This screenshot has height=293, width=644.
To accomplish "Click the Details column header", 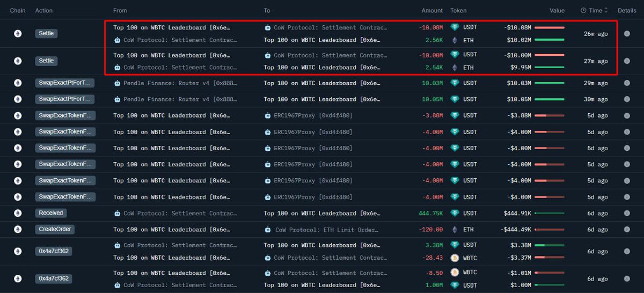I will [x=627, y=10].
